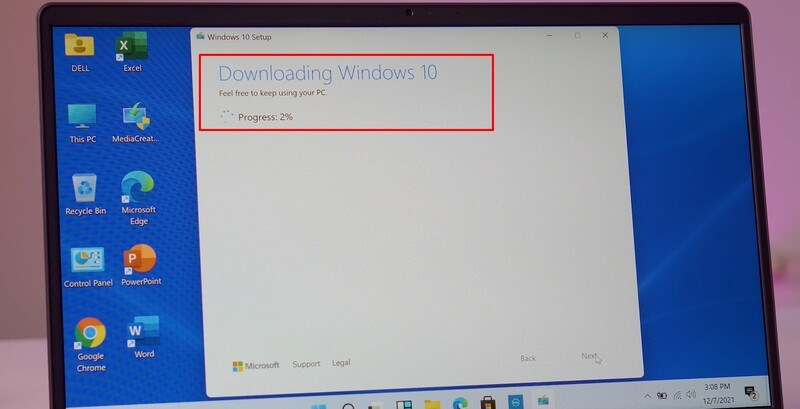Open the clock showing 3:08 PM
Screen dimensions: 800x409
pos(717,392)
